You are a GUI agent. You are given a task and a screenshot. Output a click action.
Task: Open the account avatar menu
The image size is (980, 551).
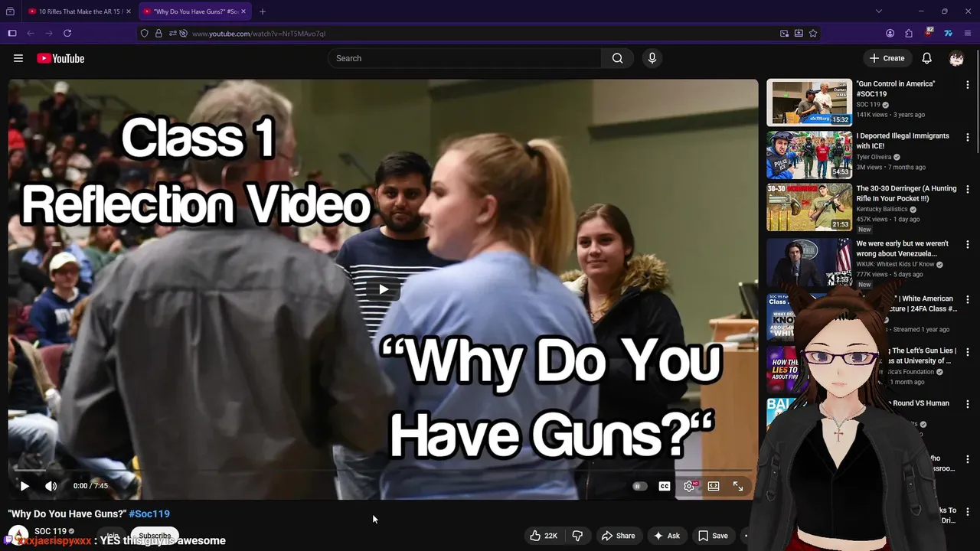956,58
